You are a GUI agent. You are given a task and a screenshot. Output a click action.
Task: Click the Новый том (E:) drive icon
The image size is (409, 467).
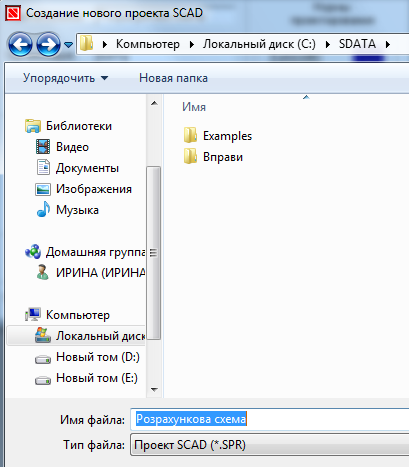point(43,380)
